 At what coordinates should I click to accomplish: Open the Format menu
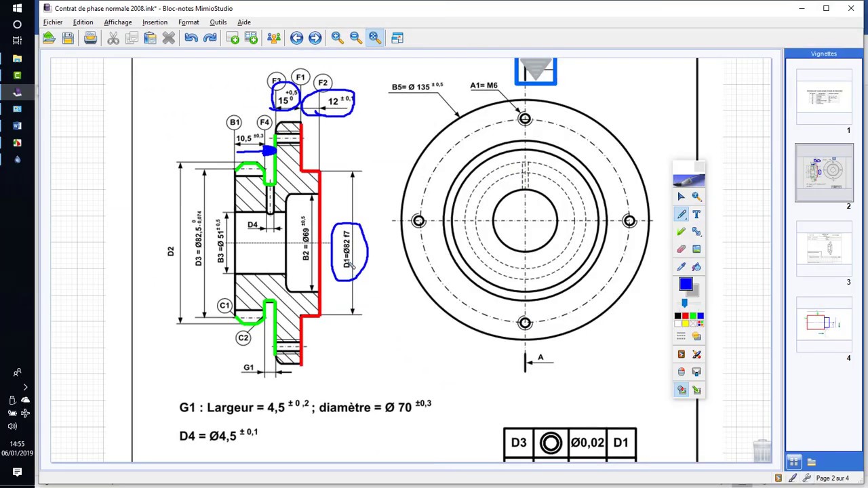[189, 22]
